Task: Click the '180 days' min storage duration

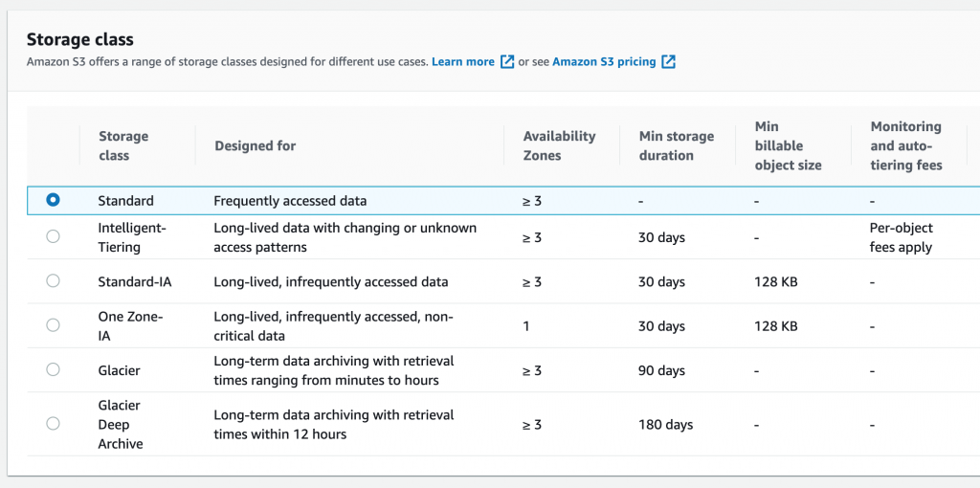Action: click(x=666, y=424)
